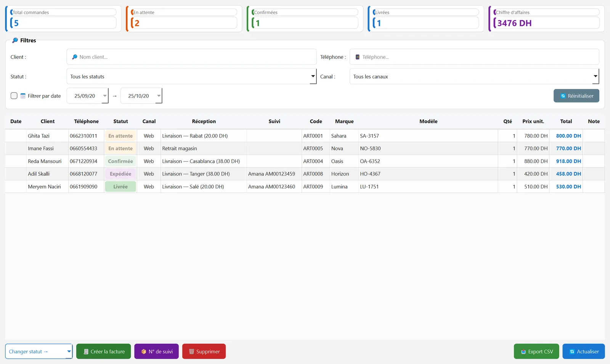Click the calendar icon beside Filtrer par date
610x364 pixels.
(23, 96)
